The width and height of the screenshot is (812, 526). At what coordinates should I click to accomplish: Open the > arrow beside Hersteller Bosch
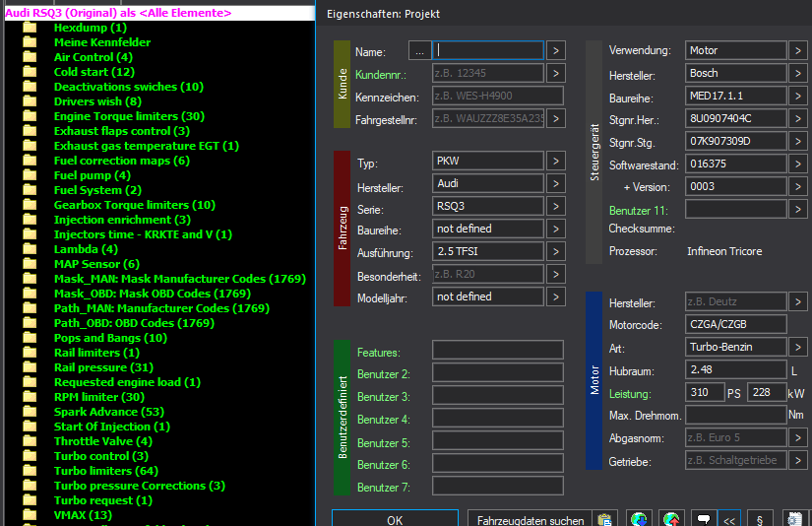pos(798,73)
